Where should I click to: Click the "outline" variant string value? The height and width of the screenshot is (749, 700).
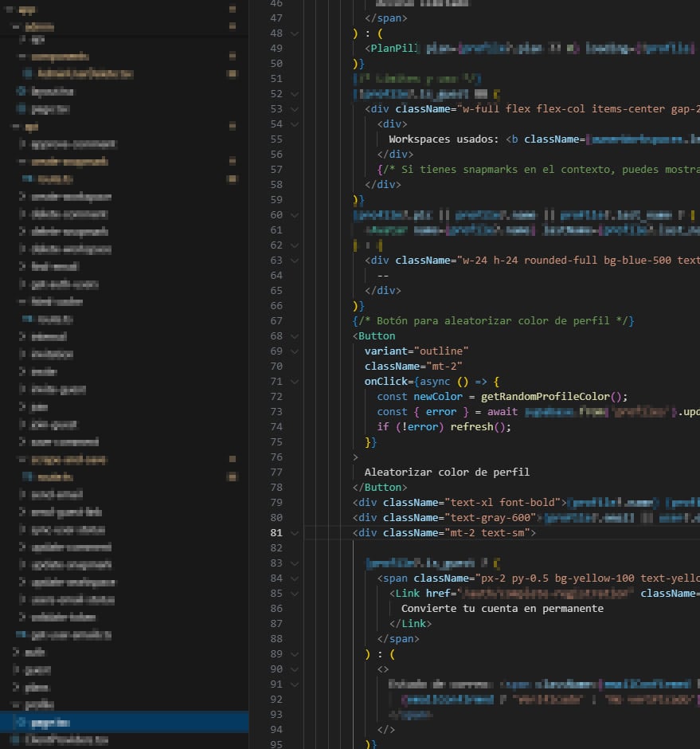coord(441,351)
